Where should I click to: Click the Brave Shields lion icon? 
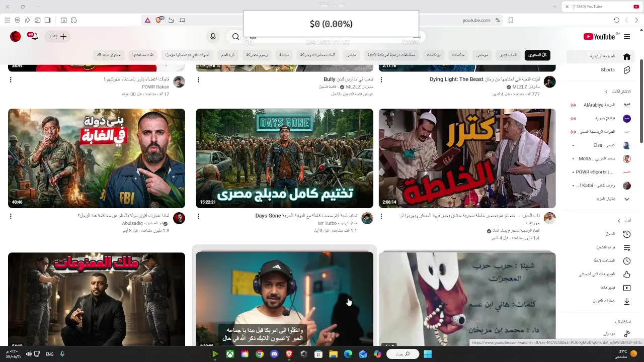click(x=159, y=20)
